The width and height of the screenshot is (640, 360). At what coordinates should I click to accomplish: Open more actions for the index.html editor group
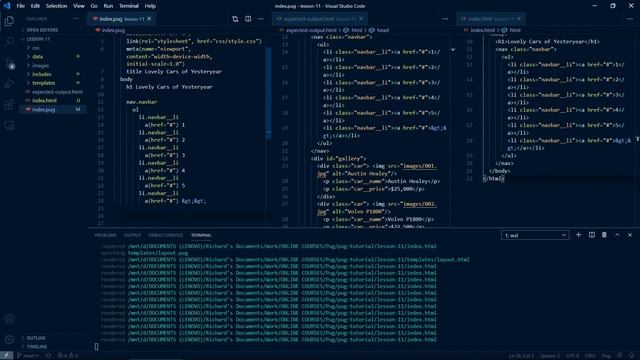[630, 19]
